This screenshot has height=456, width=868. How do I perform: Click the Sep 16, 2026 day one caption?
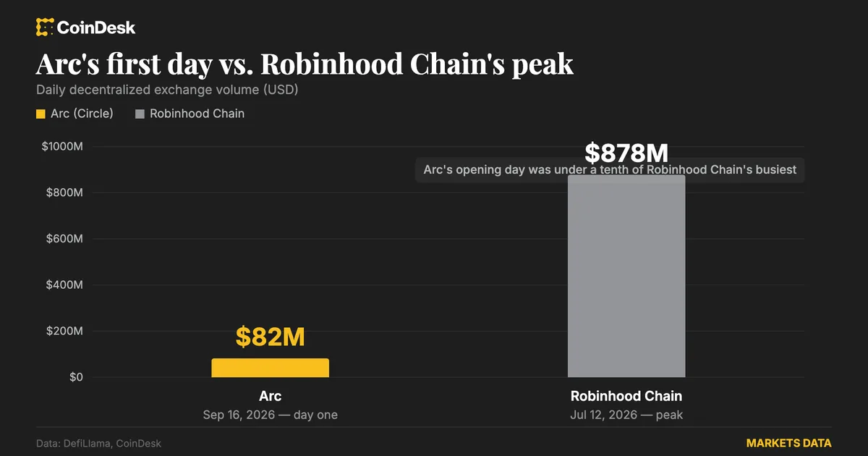[271, 415]
